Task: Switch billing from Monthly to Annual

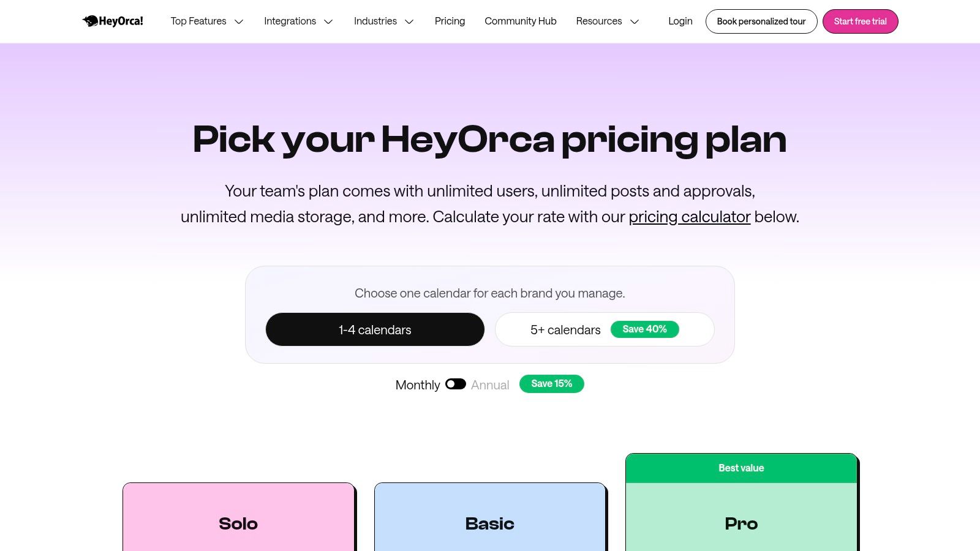Action: [455, 384]
